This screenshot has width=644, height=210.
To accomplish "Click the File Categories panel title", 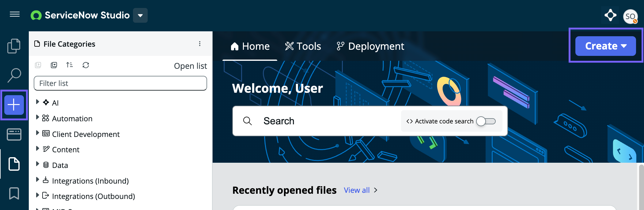I will [69, 44].
